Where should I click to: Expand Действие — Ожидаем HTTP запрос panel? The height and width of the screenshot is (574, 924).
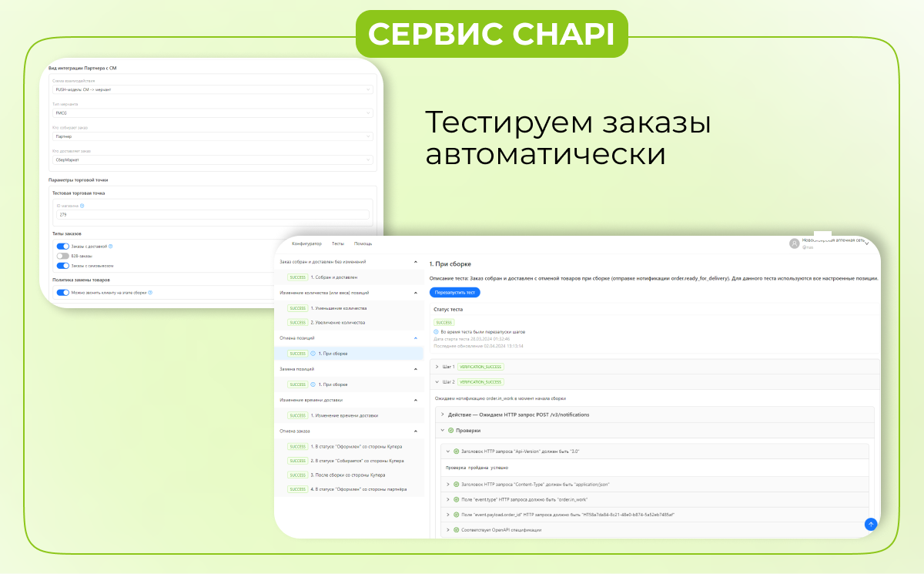point(442,415)
